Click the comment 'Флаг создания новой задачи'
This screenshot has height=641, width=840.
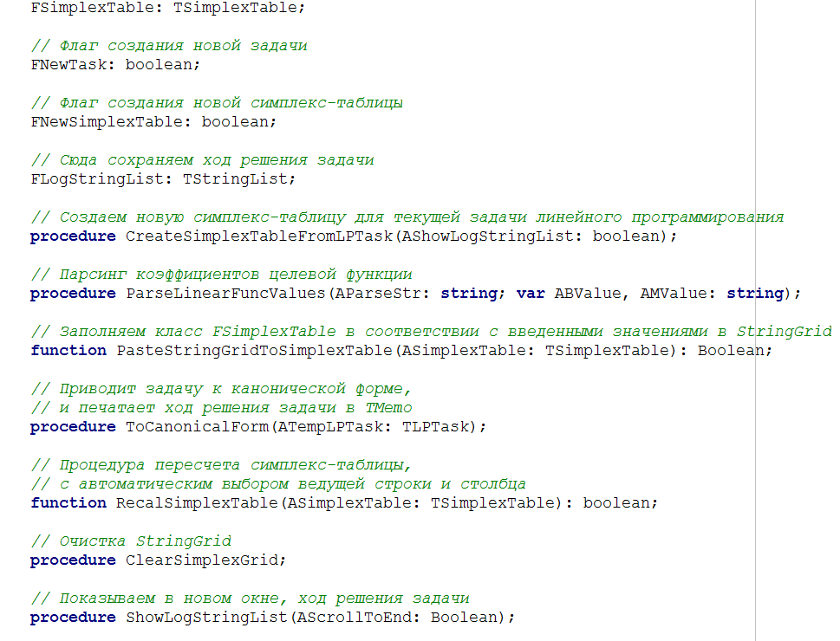point(169,46)
